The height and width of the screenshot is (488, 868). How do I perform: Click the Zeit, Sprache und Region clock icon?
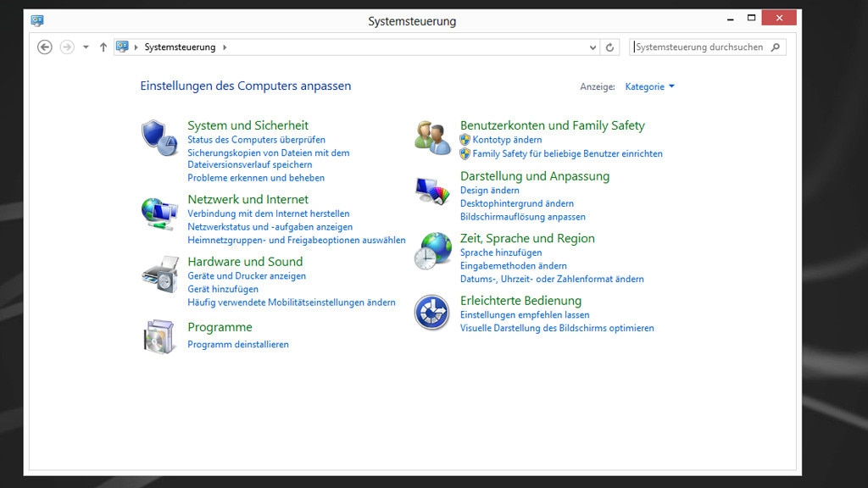431,252
